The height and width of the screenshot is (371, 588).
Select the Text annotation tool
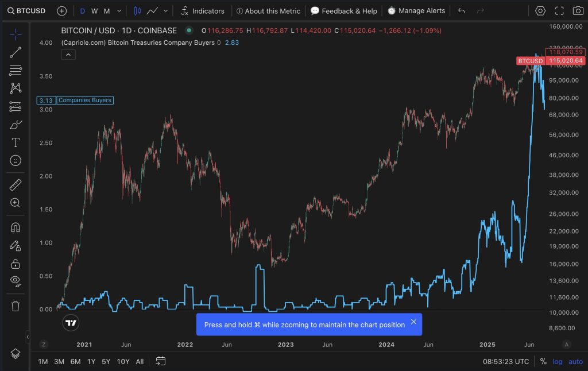(16, 142)
